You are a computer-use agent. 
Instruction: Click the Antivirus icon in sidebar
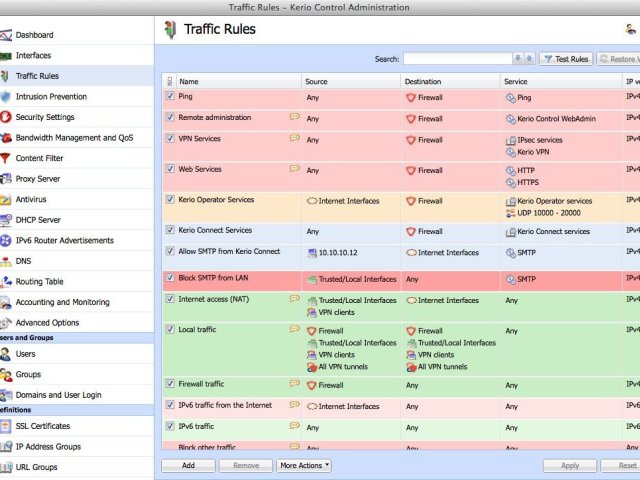tap(6, 200)
